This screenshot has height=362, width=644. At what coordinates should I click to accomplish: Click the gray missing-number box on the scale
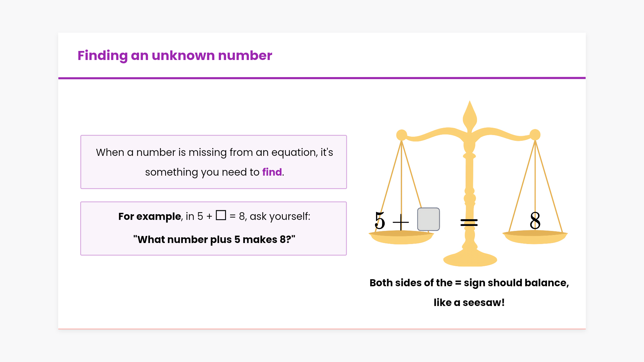[428, 219]
